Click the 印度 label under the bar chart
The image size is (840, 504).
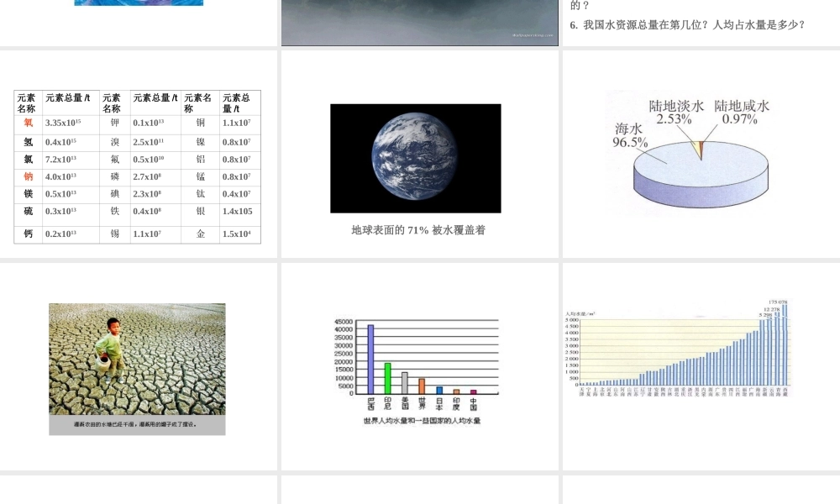point(456,403)
